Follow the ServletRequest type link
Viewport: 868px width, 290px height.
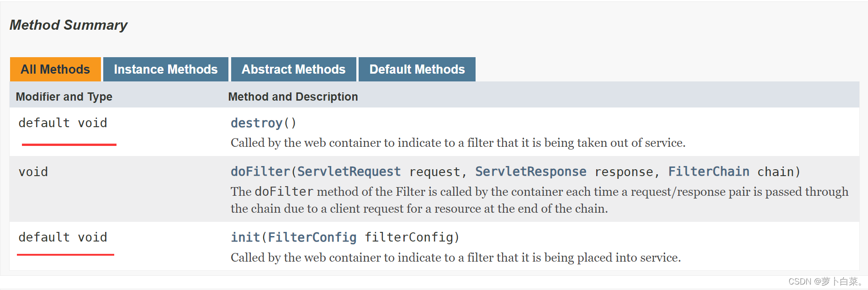pyautogui.click(x=349, y=172)
